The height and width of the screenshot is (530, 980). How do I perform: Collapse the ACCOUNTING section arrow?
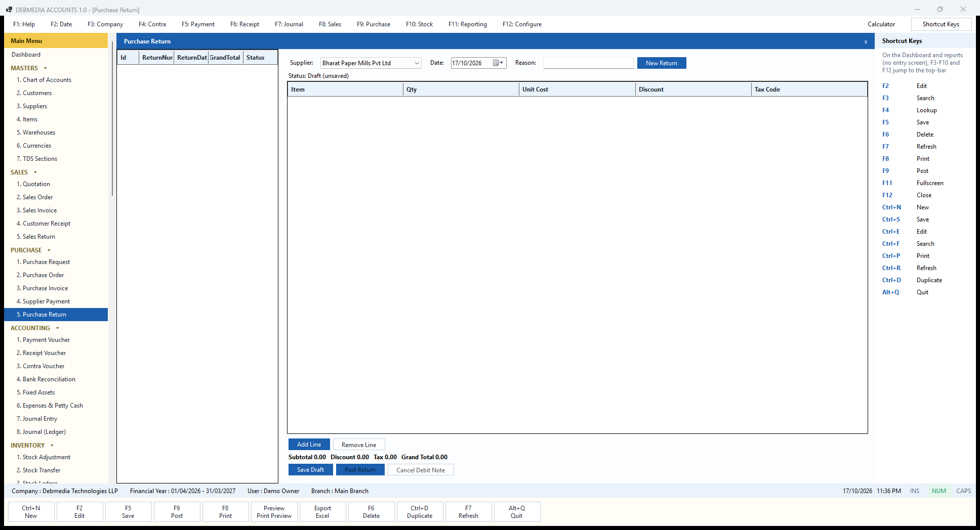(x=58, y=328)
